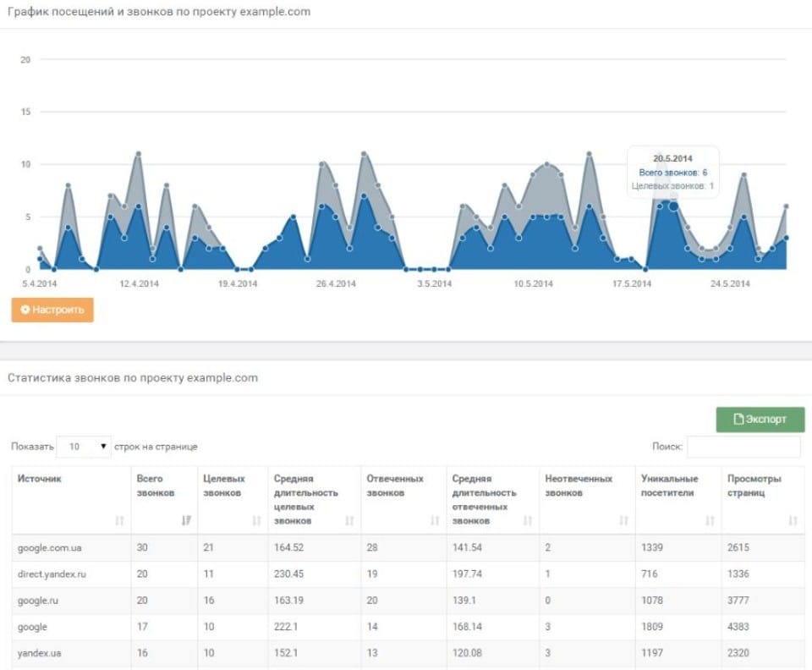Image resolution: width=812 pixels, height=670 pixels.
Task: Focus the Поиск search field
Action: point(743,447)
